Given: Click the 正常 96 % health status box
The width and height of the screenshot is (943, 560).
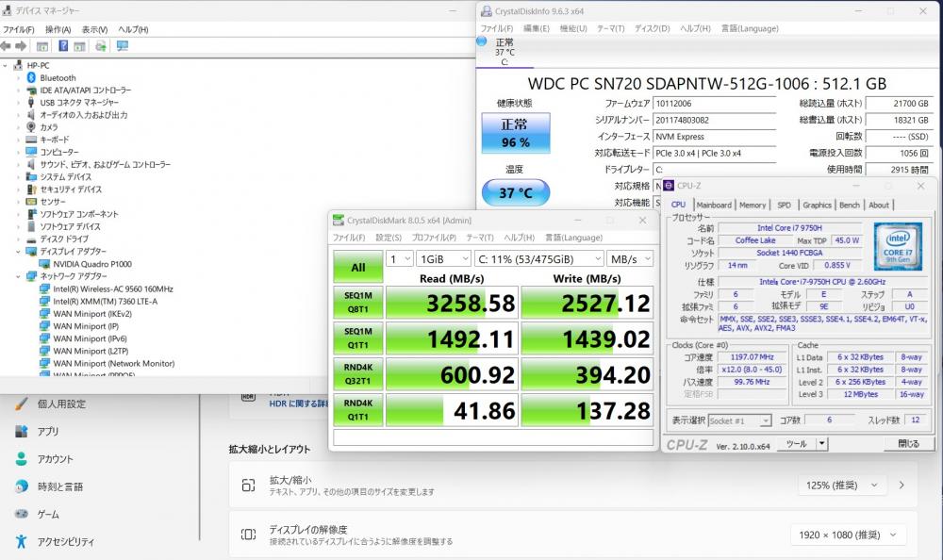Looking at the screenshot, I should pyautogui.click(x=516, y=133).
